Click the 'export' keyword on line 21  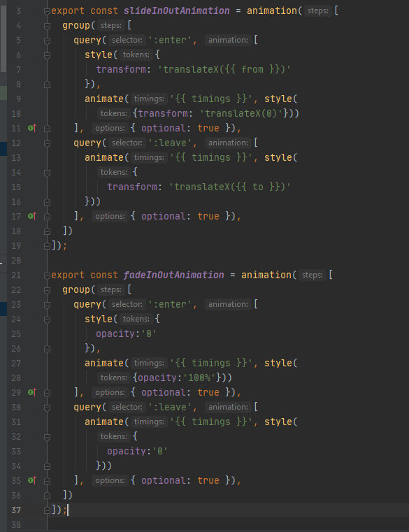[68, 275]
